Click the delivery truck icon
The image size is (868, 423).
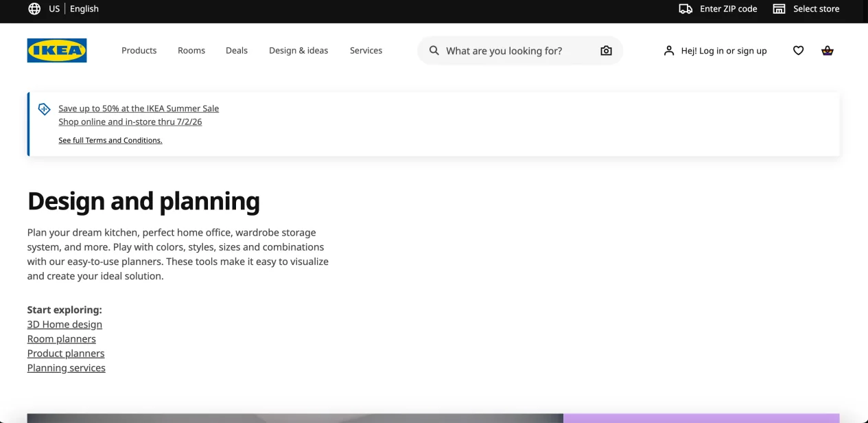tap(685, 9)
